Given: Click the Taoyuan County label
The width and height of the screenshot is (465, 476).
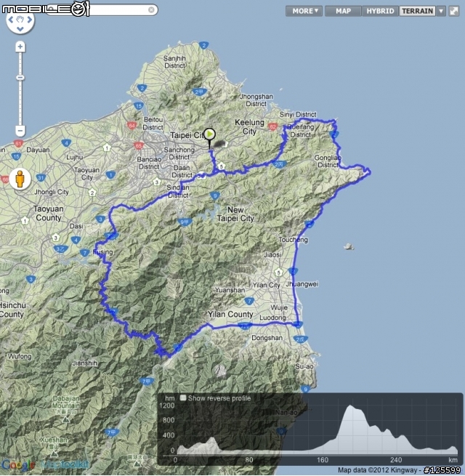Looking at the screenshot, I should tap(48, 213).
